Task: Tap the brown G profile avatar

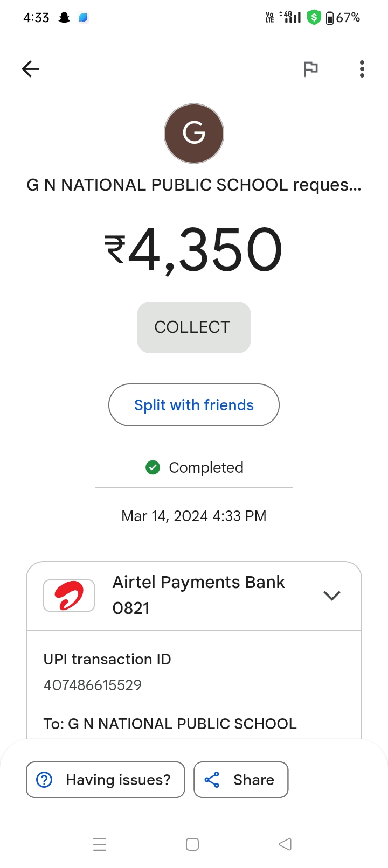Action: [194, 134]
